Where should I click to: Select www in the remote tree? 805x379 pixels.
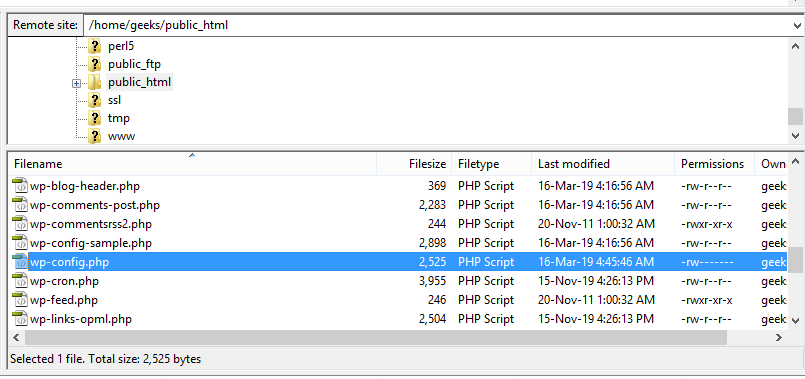[x=121, y=136]
